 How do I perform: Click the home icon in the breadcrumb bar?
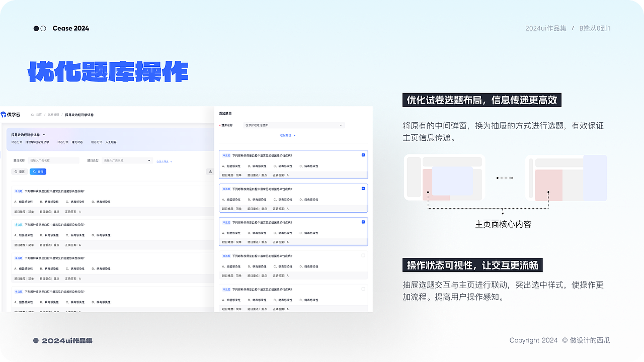pos(32,114)
